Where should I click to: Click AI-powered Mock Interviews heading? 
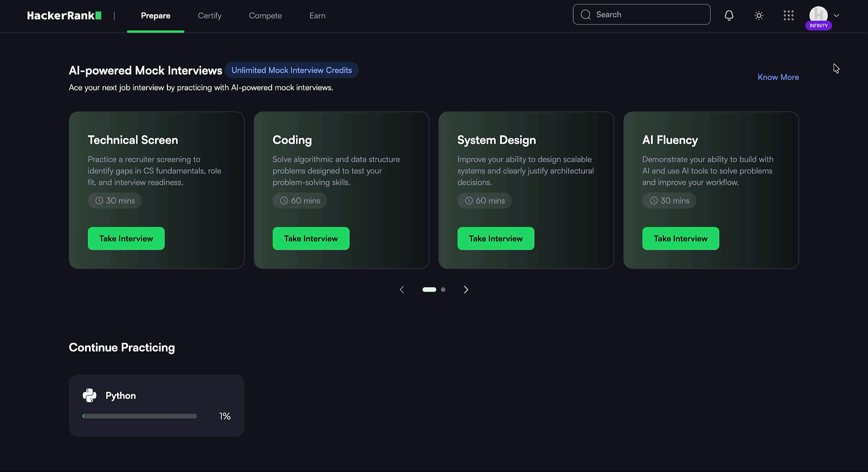[x=146, y=71]
